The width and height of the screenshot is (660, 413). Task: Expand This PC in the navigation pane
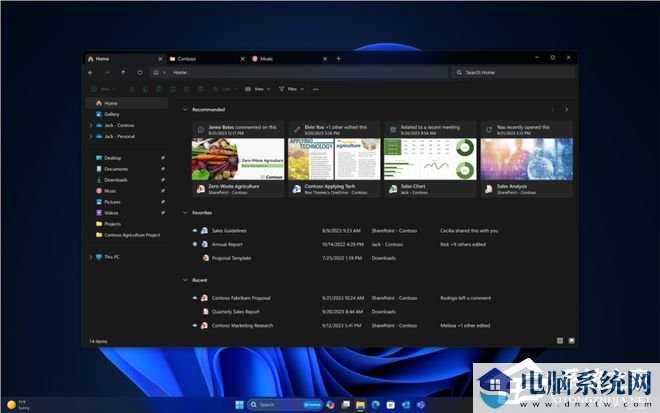[91, 257]
